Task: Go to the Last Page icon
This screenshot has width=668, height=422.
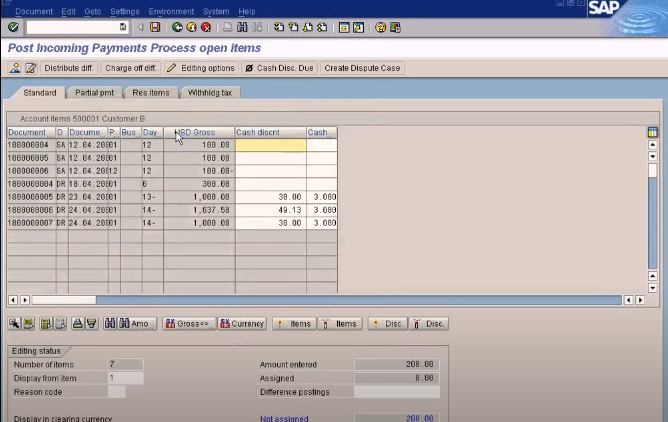Action: (322, 27)
